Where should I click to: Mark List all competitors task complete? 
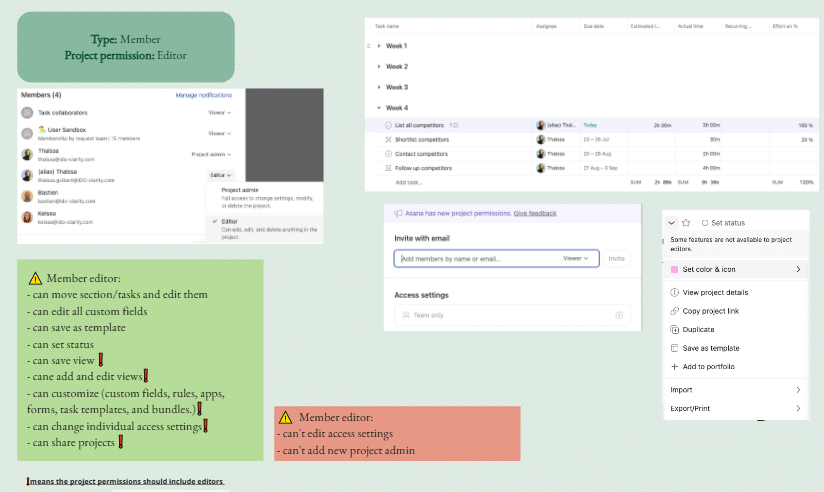[x=388, y=125]
